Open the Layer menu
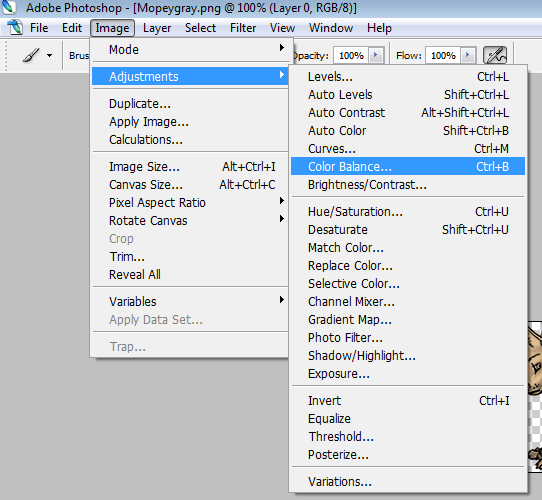This screenshot has height=500, width=542. pos(157,28)
